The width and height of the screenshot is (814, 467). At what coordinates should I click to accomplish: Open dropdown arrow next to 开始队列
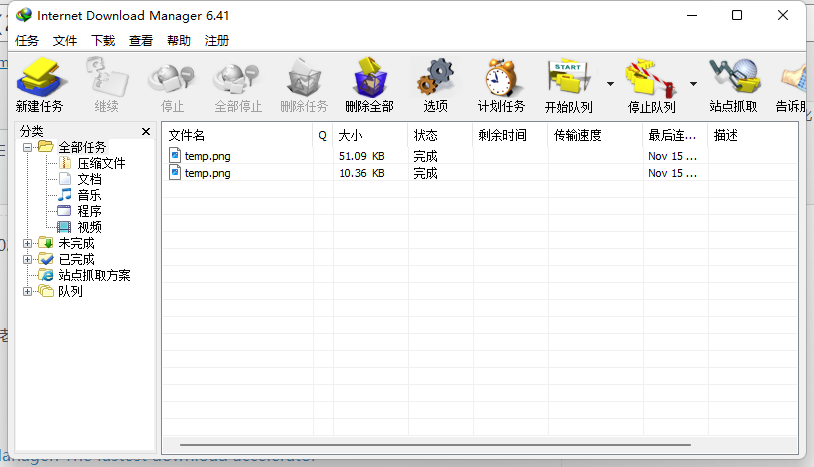(610, 84)
